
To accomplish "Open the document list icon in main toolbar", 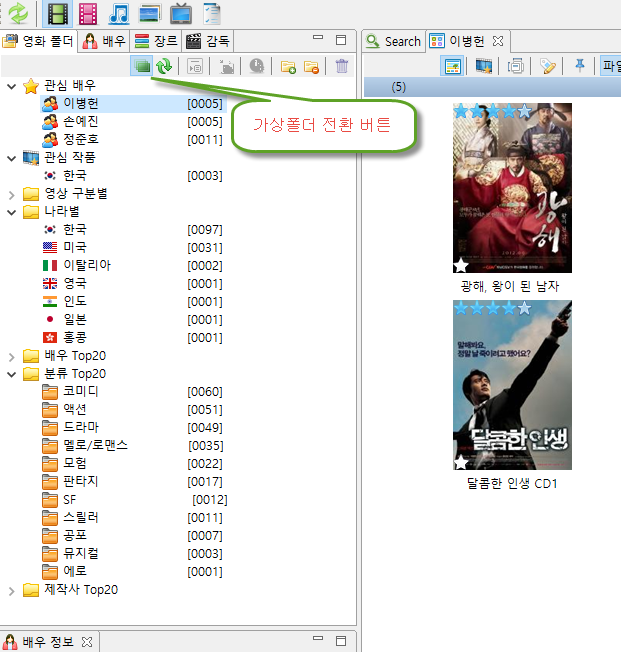I will (x=212, y=13).
